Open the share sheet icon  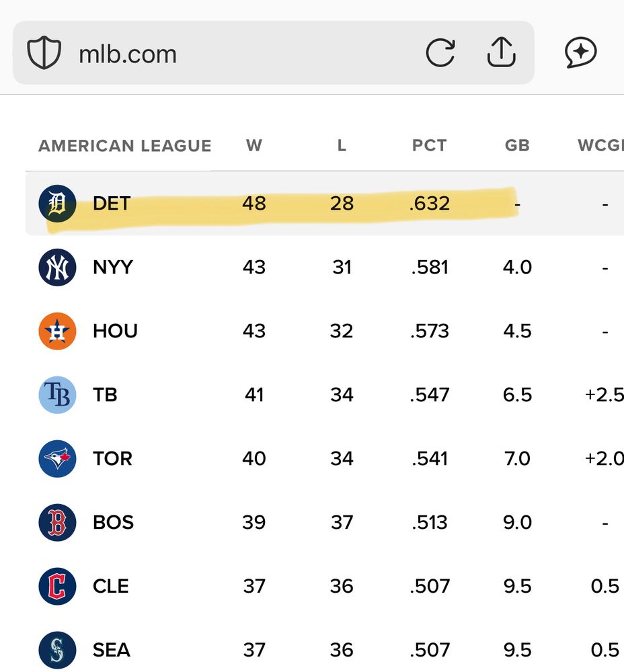pos(501,52)
